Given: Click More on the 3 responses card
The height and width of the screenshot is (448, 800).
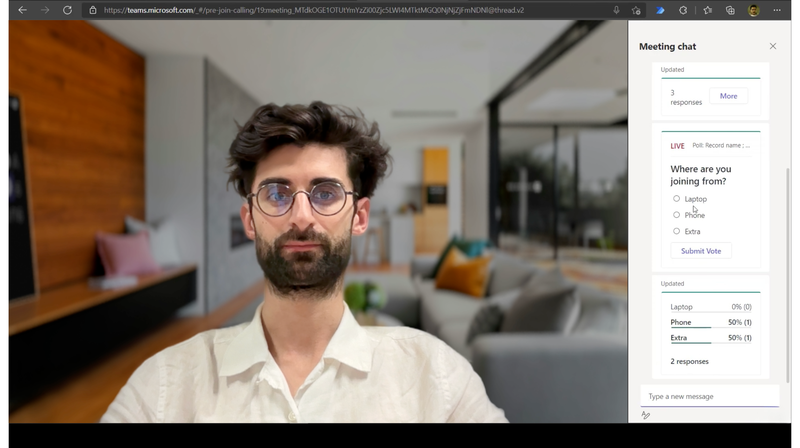Looking at the screenshot, I should pyautogui.click(x=728, y=96).
